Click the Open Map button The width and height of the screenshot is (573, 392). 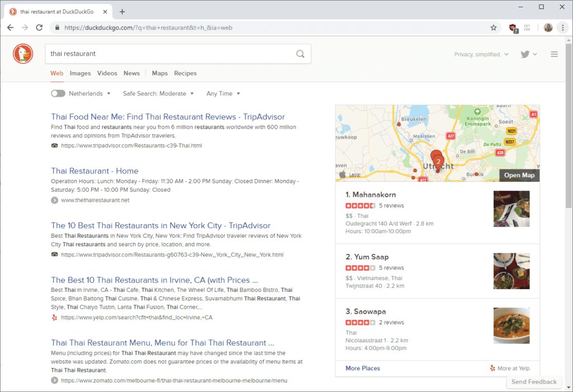pyautogui.click(x=518, y=175)
